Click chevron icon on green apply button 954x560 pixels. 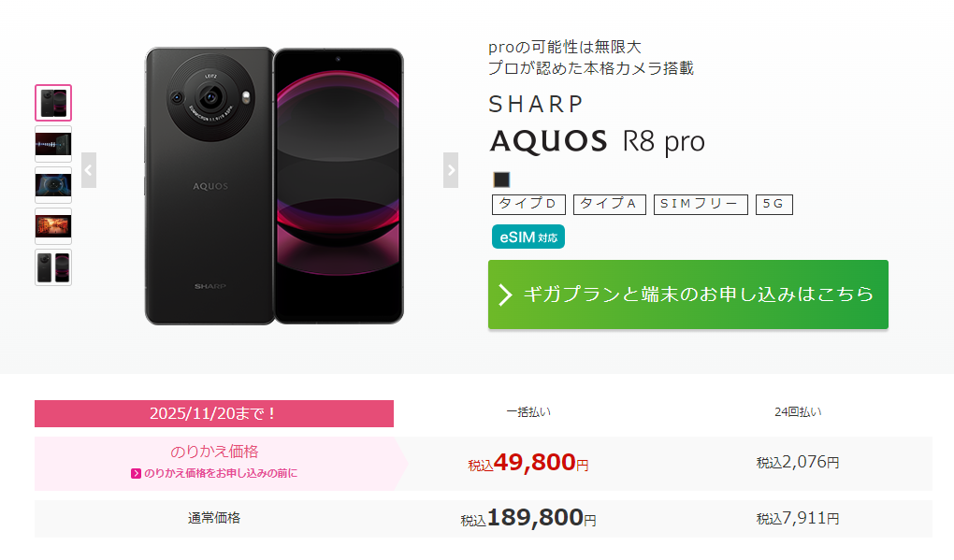coord(506,294)
